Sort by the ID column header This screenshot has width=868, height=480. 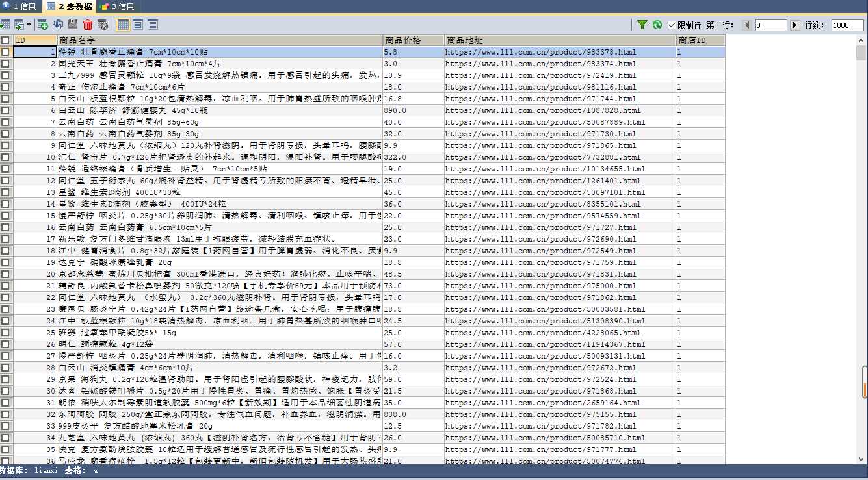pos(35,40)
